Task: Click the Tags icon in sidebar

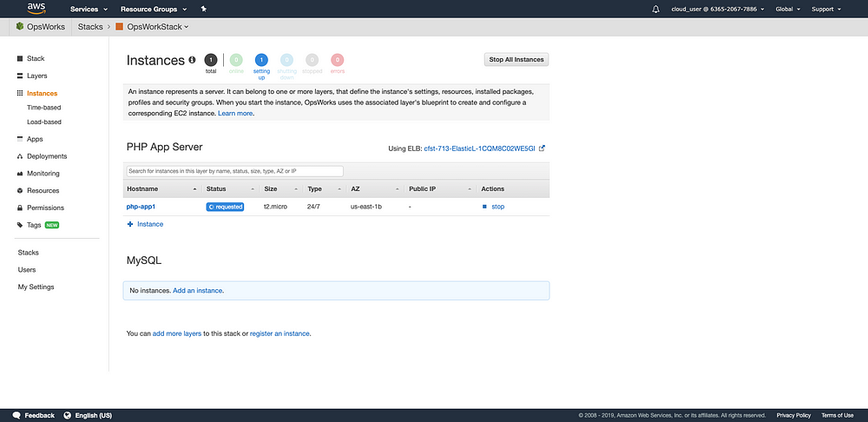Action: point(20,226)
